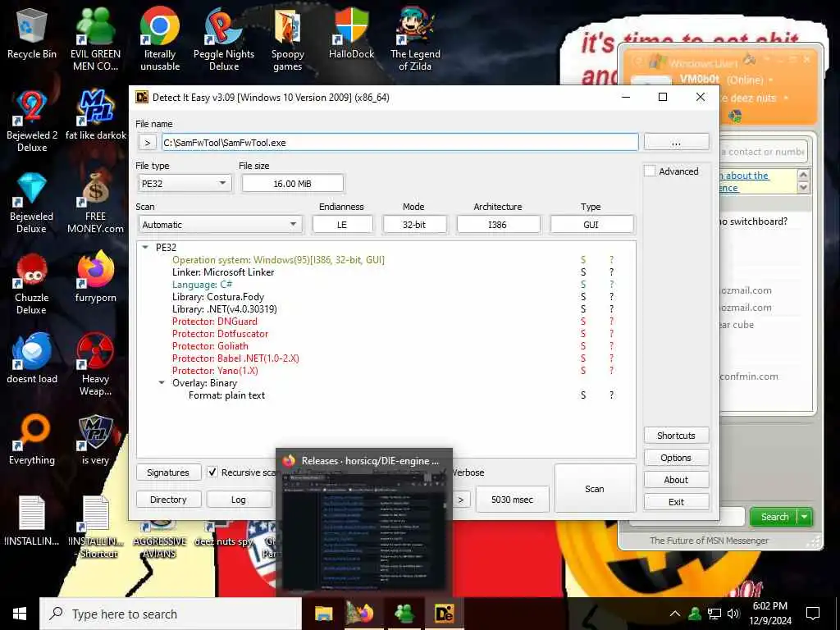The image size is (840, 630).
Task: Open the Scan mode Automatic dropdown
Action: [220, 225]
